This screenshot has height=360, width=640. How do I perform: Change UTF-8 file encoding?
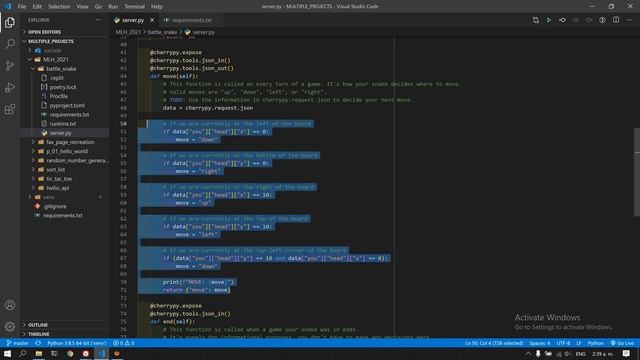[x=563, y=343]
